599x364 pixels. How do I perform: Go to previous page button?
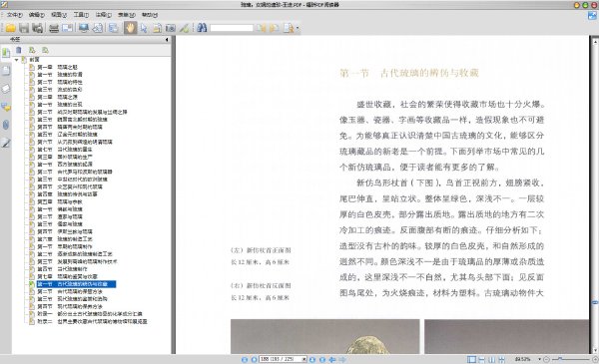tap(254, 359)
